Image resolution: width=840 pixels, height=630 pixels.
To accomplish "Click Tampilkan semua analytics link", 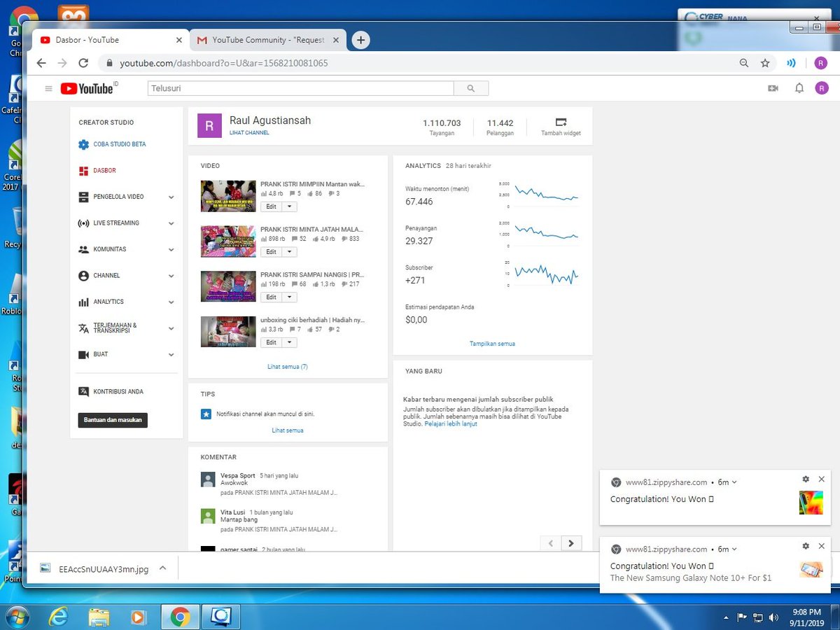I will 492,344.
